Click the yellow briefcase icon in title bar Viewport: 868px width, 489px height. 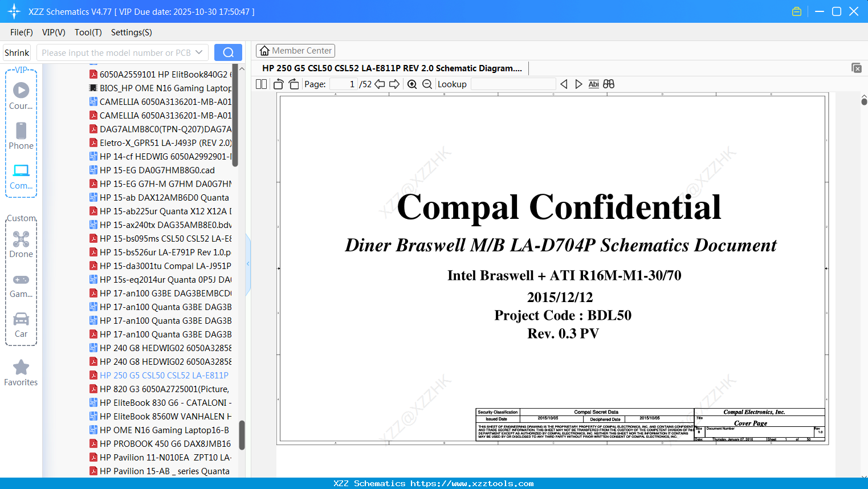797,11
